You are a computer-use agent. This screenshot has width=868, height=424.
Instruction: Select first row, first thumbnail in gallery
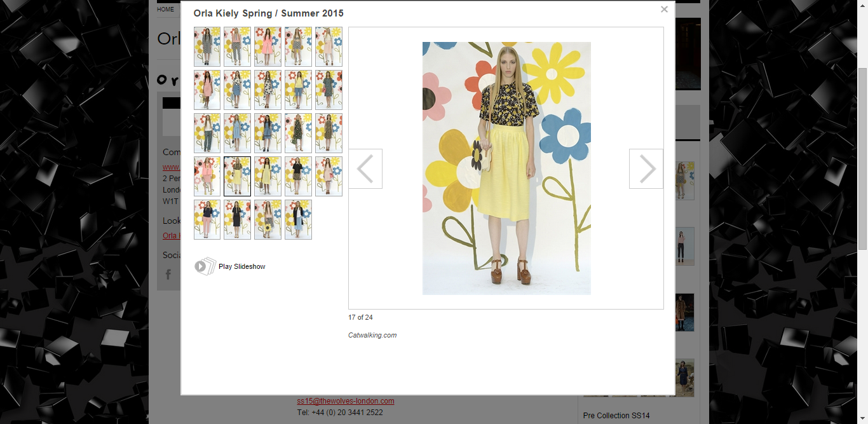(x=207, y=46)
